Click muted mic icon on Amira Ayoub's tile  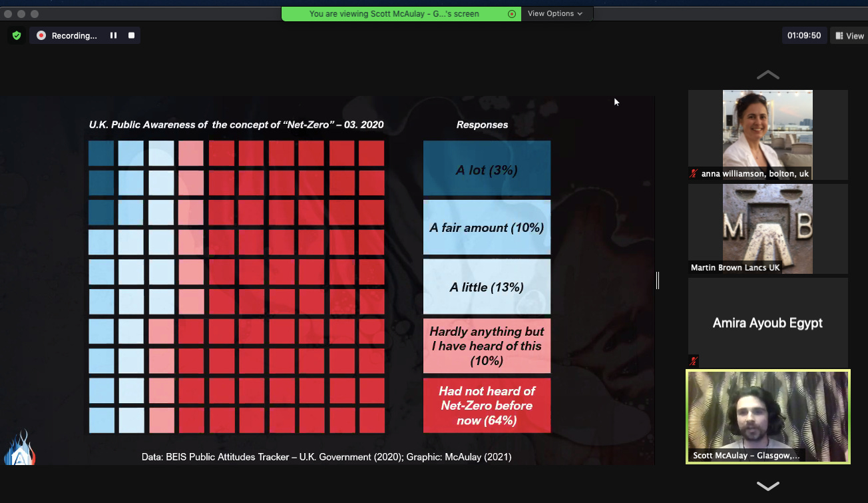coord(694,360)
